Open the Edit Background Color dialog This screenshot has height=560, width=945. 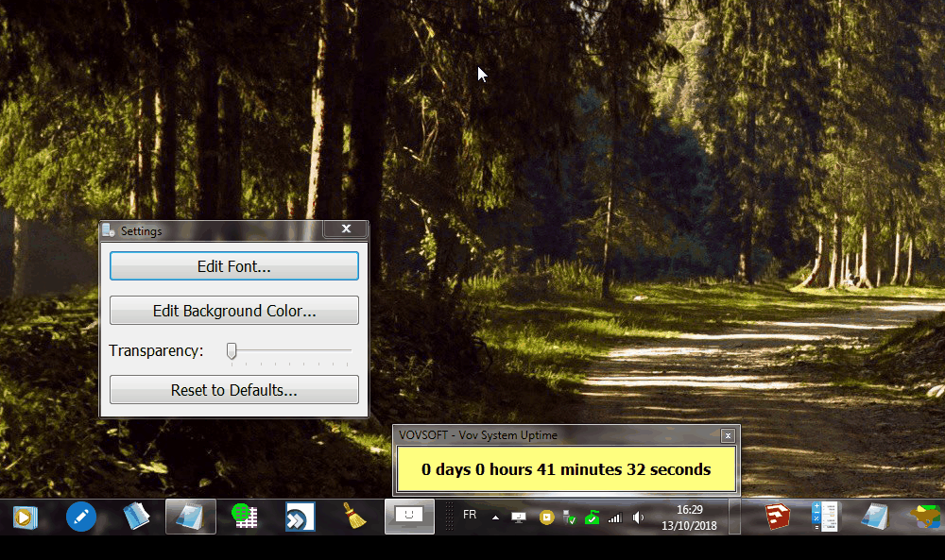pos(233,310)
